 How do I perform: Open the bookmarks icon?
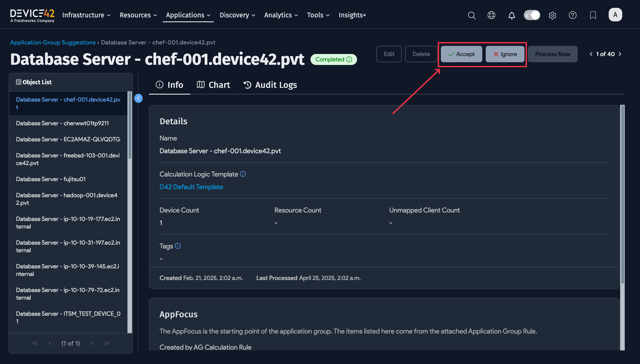click(x=593, y=15)
